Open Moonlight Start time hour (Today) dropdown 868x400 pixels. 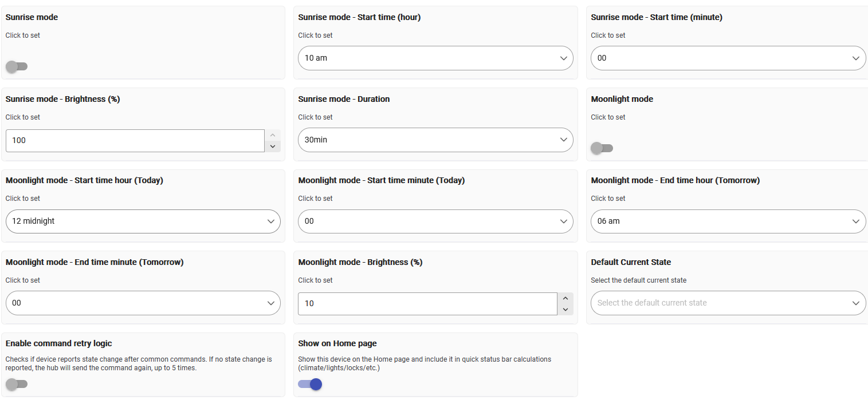click(143, 221)
